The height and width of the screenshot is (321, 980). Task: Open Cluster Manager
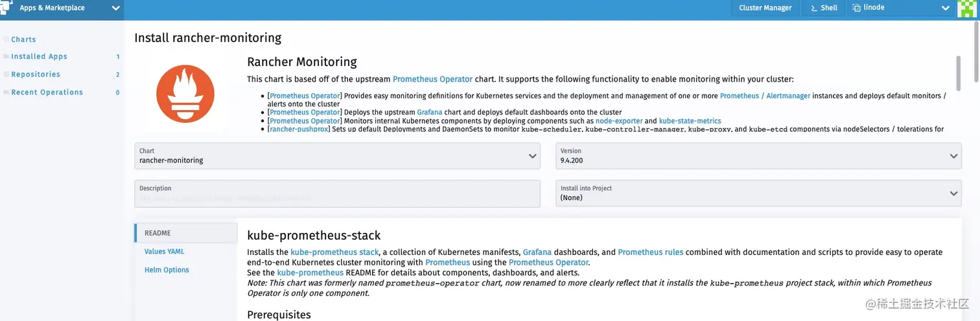765,8
